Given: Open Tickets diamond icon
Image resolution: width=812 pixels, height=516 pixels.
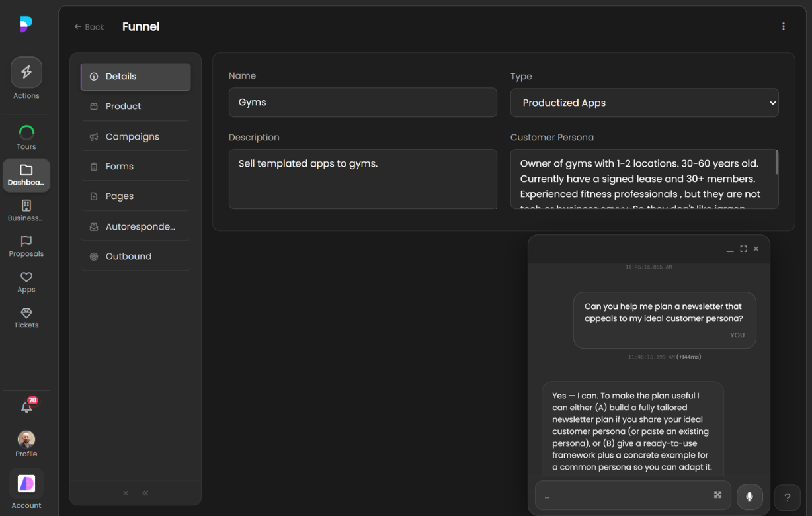Looking at the screenshot, I should 26,313.
